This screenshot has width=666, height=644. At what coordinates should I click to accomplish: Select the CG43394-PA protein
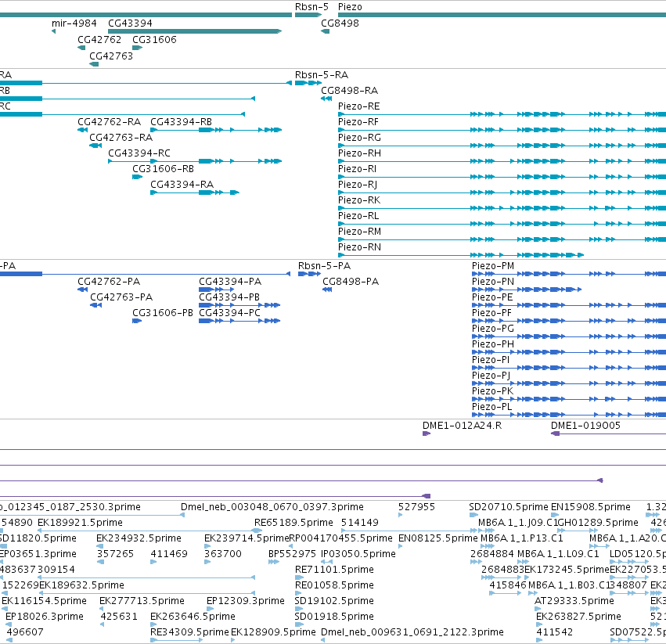click(230, 282)
